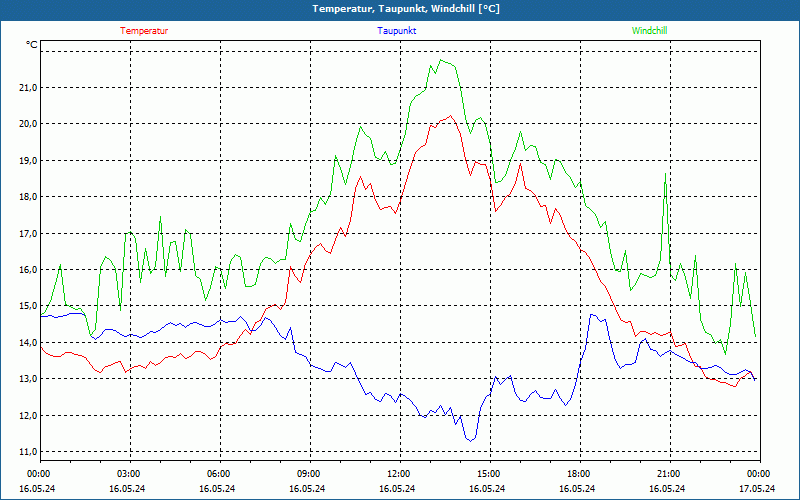The image size is (800, 500).
Task: Click the 12,0 y-axis value
Action: (28, 416)
